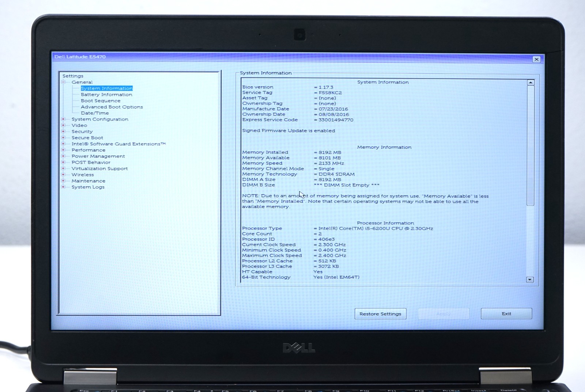This screenshot has width=585, height=392.
Task: Click the DIMM Slot Empty text
Action: (347, 185)
